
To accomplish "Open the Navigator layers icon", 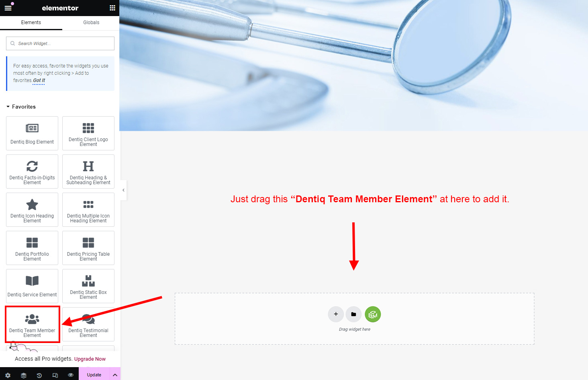I will click(24, 375).
